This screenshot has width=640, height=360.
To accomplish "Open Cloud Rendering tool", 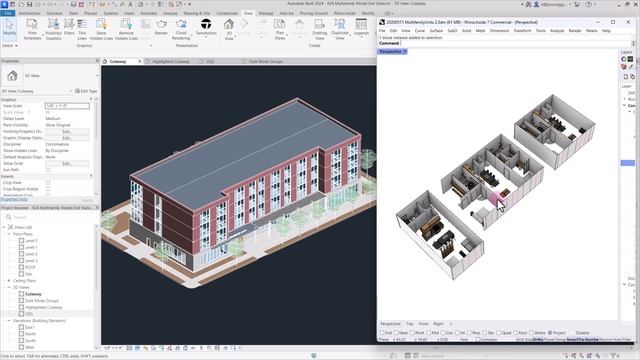I will (181, 29).
